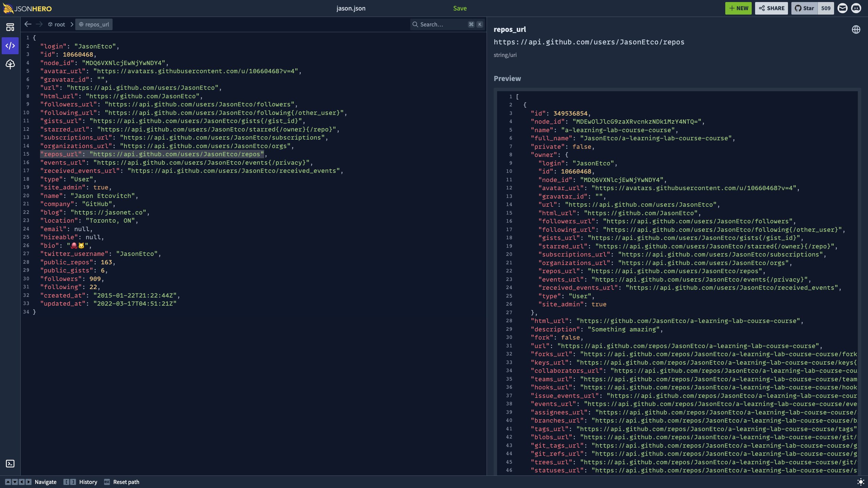Viewport: 868px width, 488px height.
Task: Click the SHARE button
Action: 771,8
